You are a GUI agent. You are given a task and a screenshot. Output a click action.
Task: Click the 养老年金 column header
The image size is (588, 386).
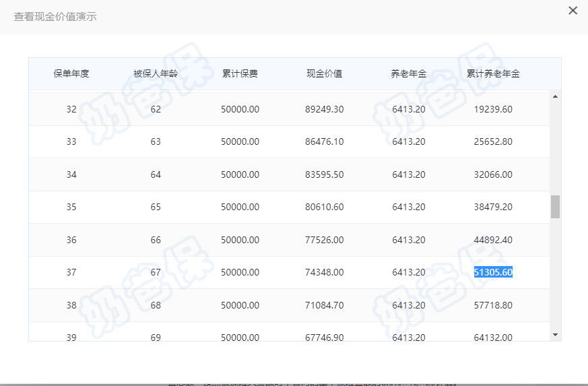tap(408, 73)
